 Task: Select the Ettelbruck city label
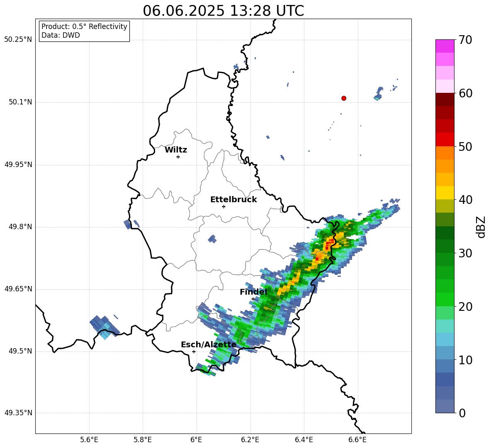point(233,200)
